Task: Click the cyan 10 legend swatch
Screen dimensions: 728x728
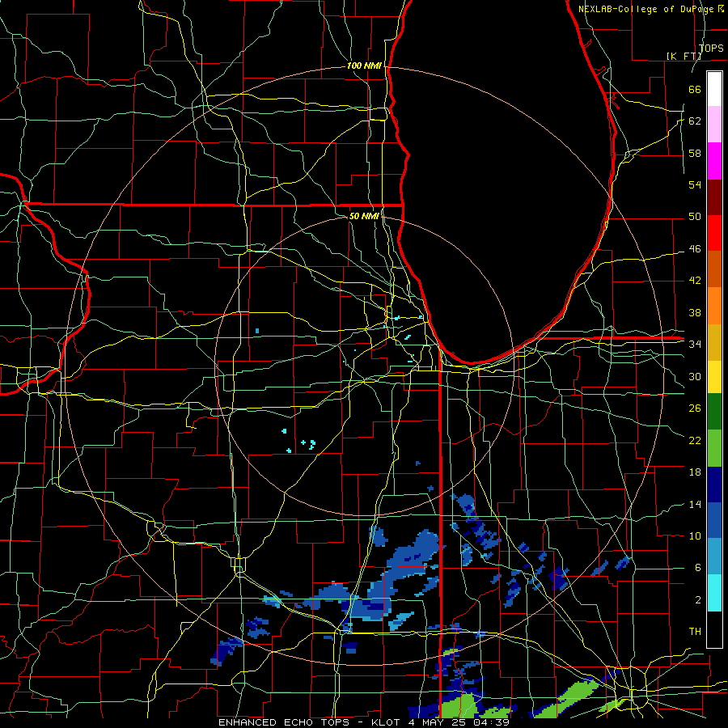Action: coord(714,593)
